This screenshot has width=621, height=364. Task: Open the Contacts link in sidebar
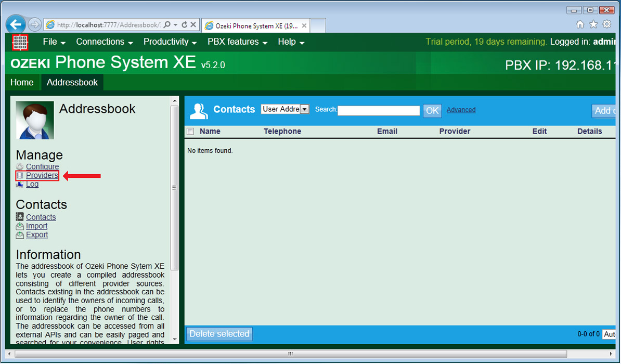point(41,217)
